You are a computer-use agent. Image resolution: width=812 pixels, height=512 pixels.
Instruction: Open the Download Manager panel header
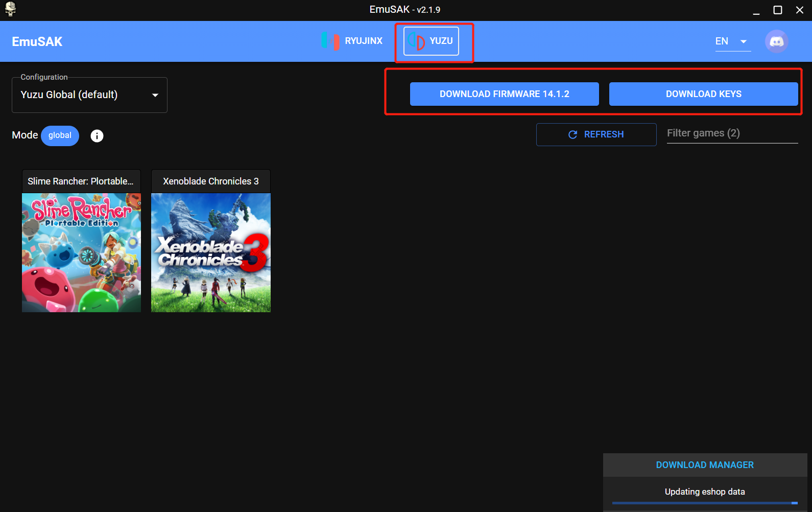(705, 465)
